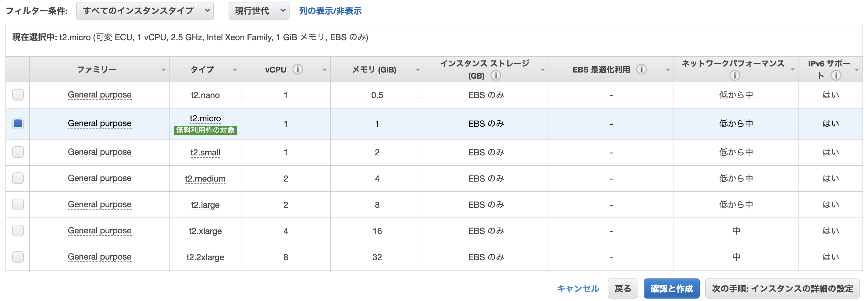This screenshot has width=868, height=301.
Task: Deselect the t2.micro instance checkbox
Action: [18, 124]
